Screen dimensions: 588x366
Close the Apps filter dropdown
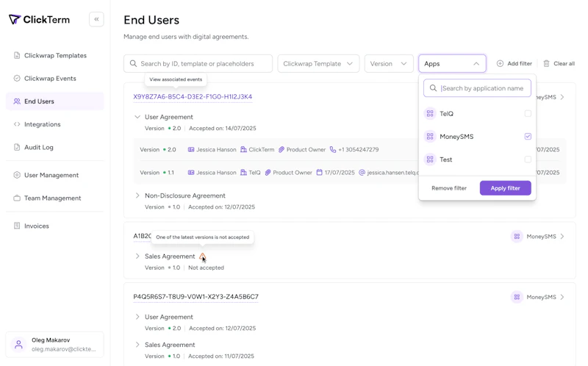[x=452, y=63]
